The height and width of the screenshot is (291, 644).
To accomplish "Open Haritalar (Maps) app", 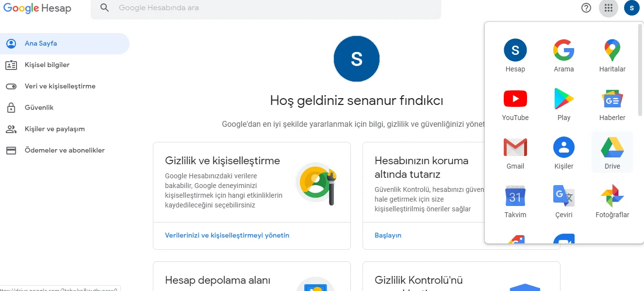I will tap(612, 55).
